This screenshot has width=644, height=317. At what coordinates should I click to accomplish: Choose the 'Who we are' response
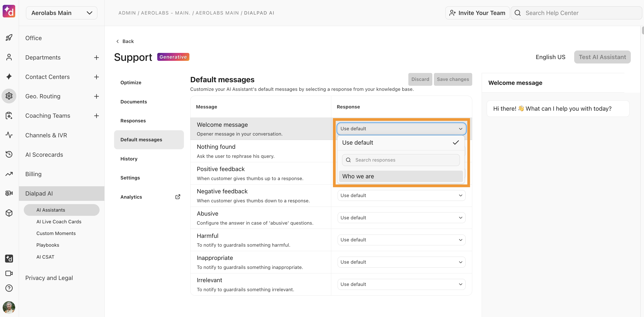pyautogui.click(x=401, y=176)
